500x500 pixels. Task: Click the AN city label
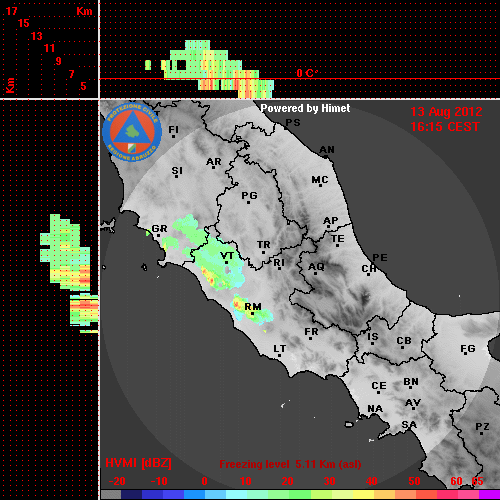point(327,150)
